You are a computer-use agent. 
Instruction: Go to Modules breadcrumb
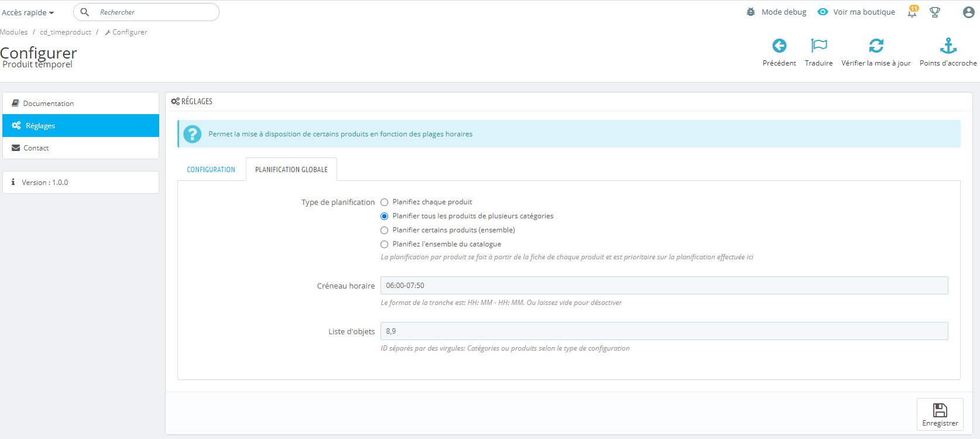coord(14,32)
